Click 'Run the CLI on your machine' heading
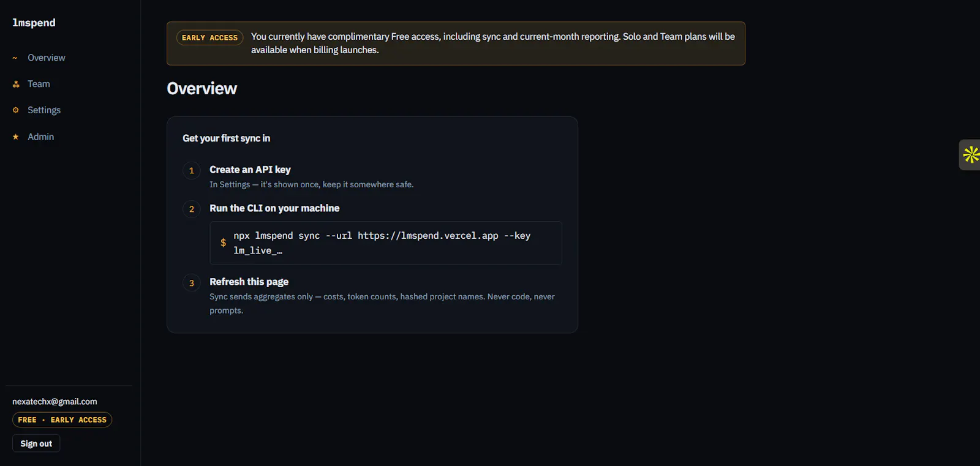This screenshot has height=466, width=980. [x=274, y=208]
